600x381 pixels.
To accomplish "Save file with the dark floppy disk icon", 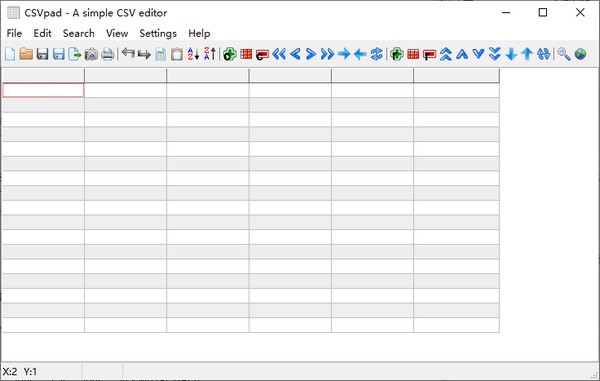I will pos(42,54).
